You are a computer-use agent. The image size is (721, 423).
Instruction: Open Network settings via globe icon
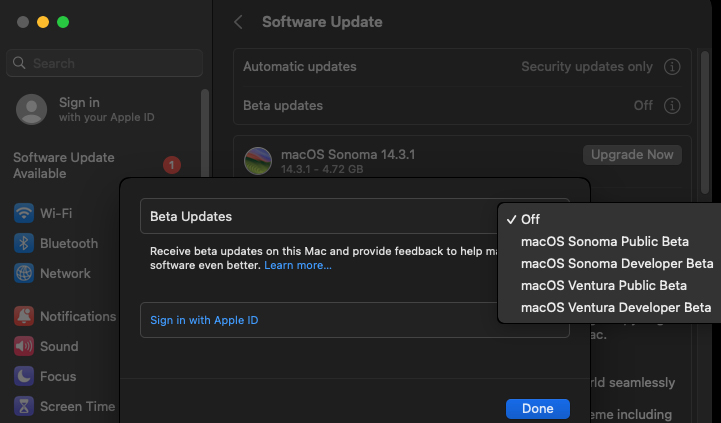pos(24,273)
